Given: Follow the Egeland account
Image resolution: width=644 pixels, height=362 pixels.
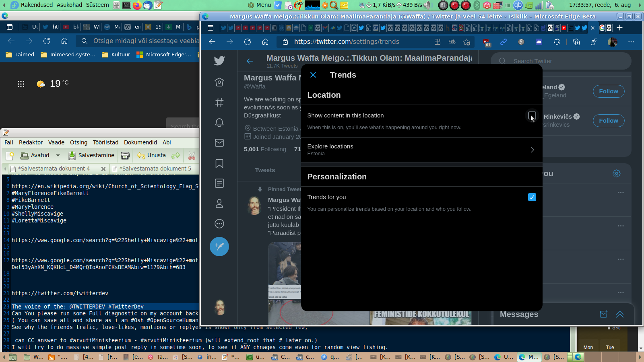Looking at the screenshot, I should coord(609,91).
